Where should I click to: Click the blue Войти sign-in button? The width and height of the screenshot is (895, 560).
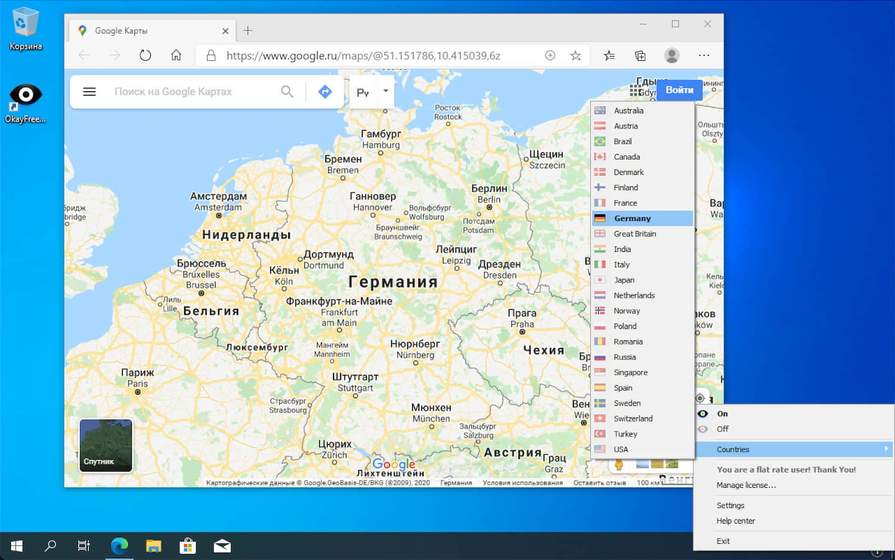coord(679,90)
